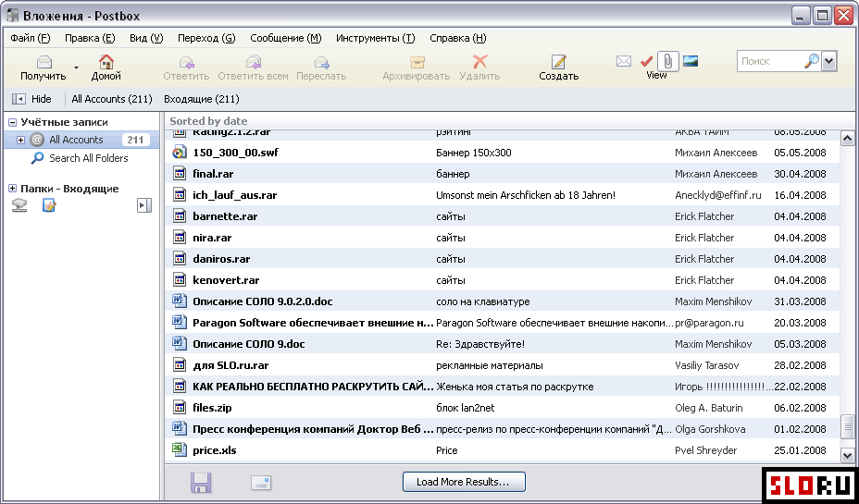The height and width of the screenshot is (504, 859).
Task: Select nira.rar attachment
Action: pos(503,238)
